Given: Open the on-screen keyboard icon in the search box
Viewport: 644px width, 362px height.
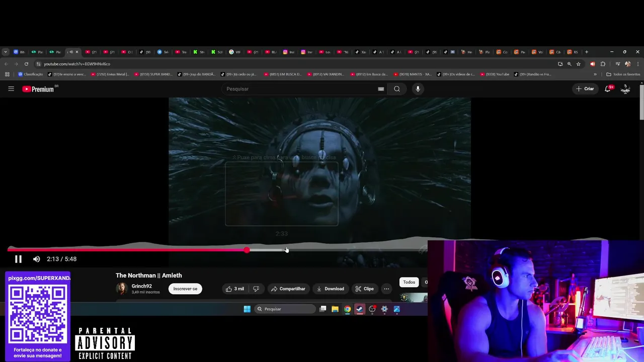Looking at the screenshot, I should point(381,89).
